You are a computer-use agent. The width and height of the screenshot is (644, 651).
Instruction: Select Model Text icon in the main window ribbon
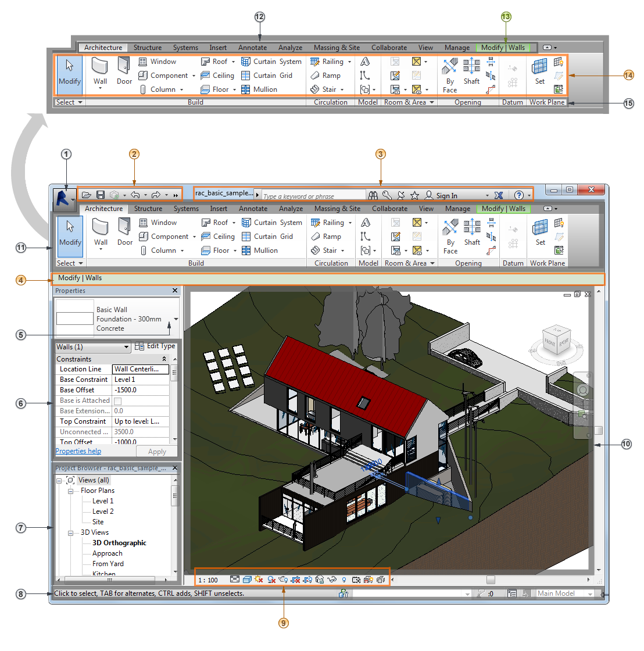click(x=366, y=223)
